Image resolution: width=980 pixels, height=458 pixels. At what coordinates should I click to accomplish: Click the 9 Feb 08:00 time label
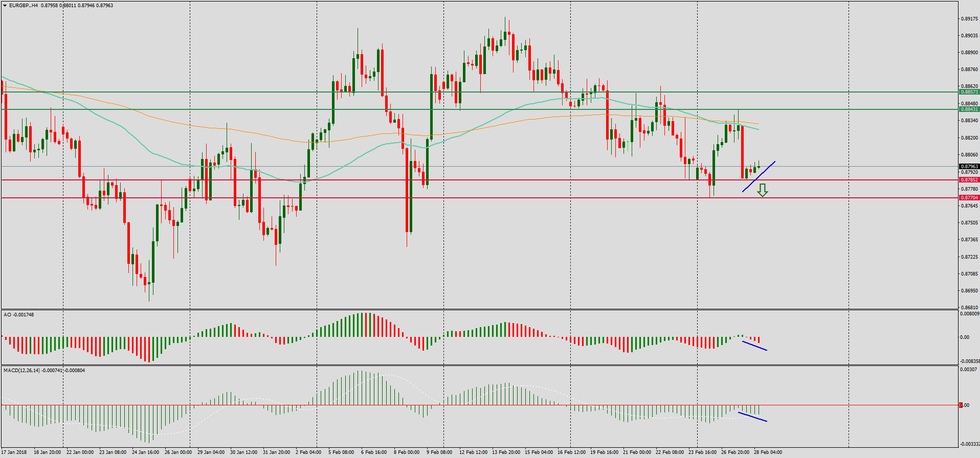[439, 452]
